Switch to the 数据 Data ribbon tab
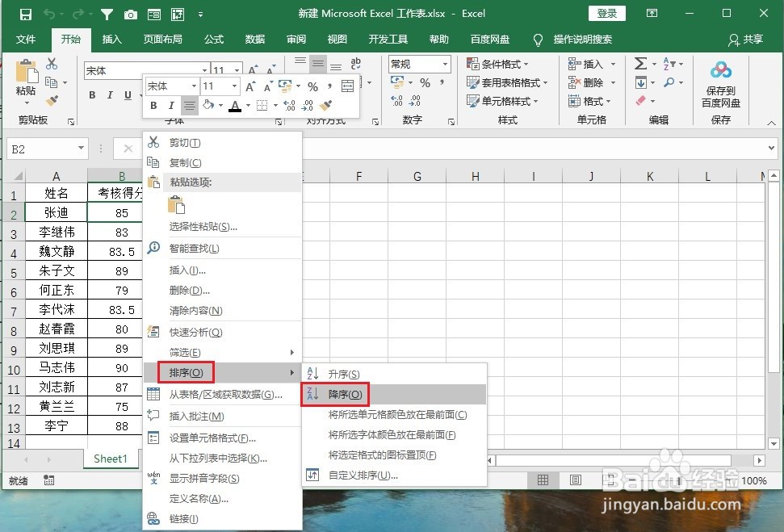 pyautogui.click(x=255, y=40)
